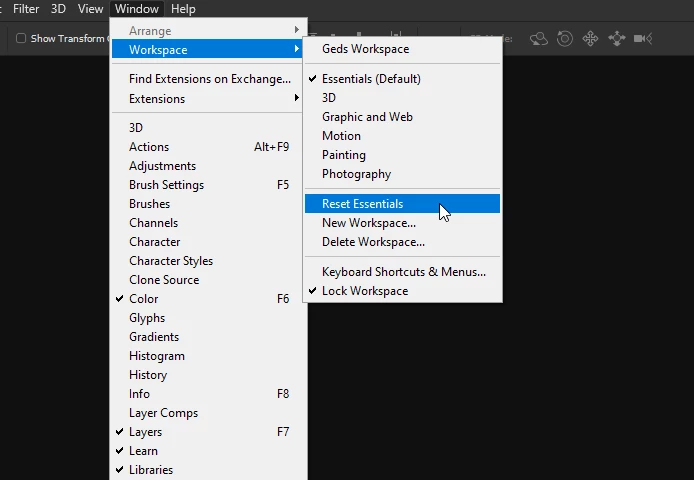Choose Delete Workspace...
The height and width of the screenshot is (480, 694).
pyautogui.click(x=402, y=242)
